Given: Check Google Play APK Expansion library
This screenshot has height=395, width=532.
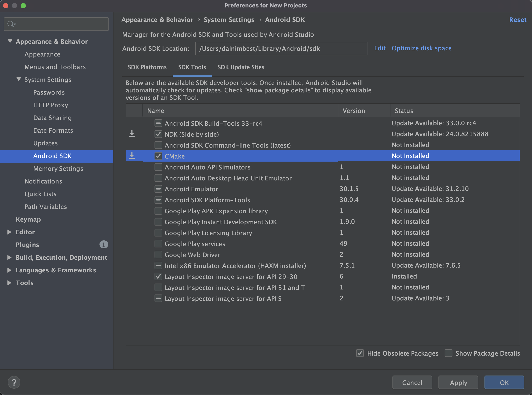Looking at the screenshot, I should 158,211.
